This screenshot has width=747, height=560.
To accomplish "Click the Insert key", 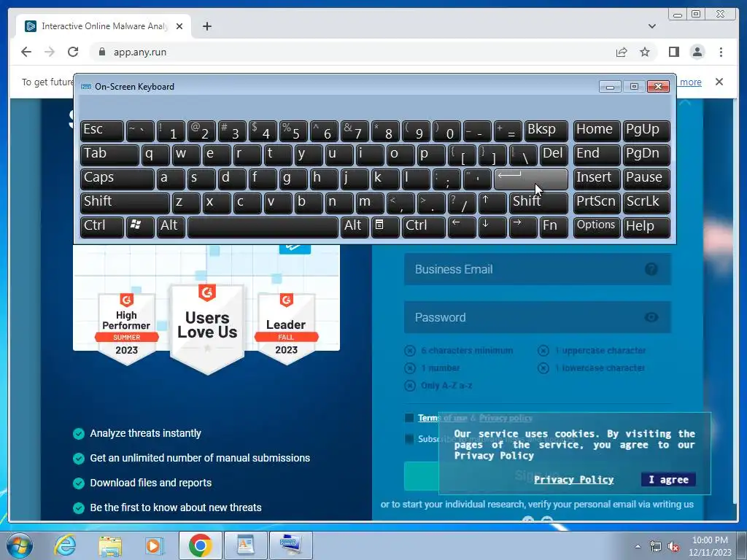I will tap(597, 179).
